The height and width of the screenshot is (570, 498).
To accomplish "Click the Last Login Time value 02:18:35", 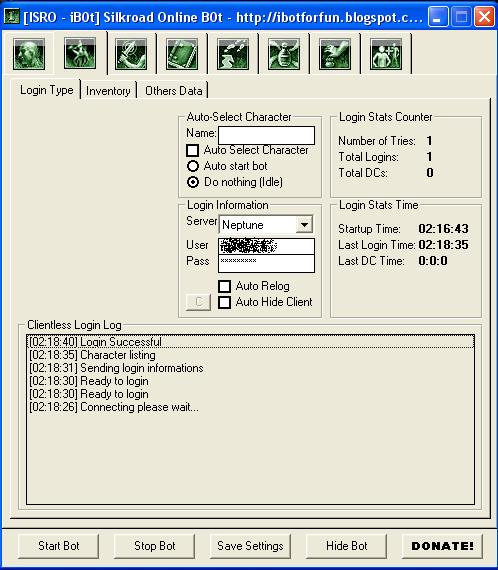I will pos(443,245).
